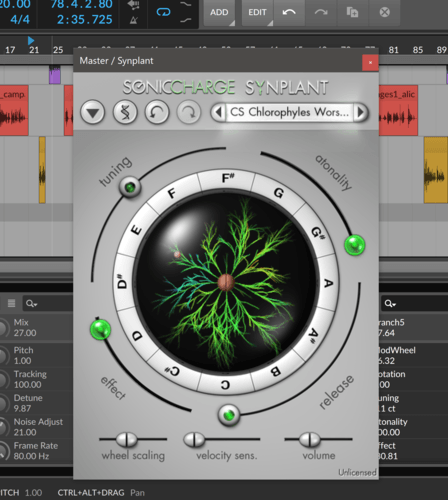This screenshot has width=448, height=500.
Task: Click the Mix 27.00 parameter
Action: (25, 328)
